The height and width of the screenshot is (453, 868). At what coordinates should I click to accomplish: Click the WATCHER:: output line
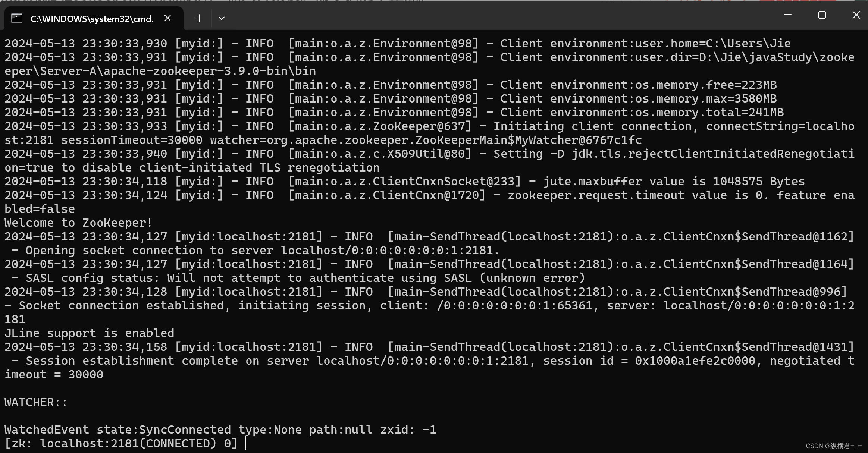point(35,402)
